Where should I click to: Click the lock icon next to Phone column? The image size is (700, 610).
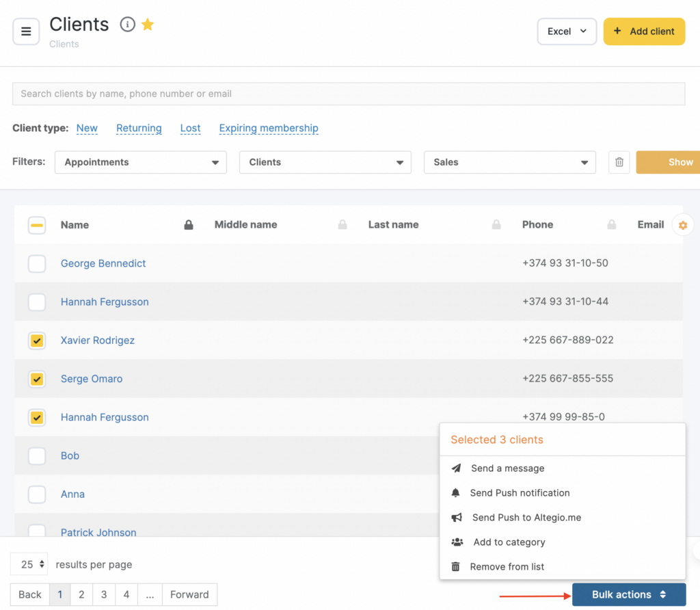(x=612, y=225)
